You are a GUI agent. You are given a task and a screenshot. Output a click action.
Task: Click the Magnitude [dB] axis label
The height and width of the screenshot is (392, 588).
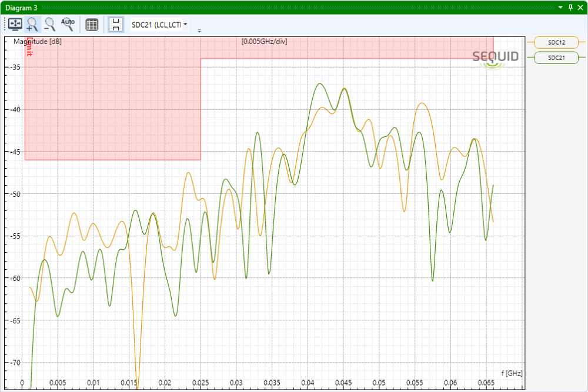coord(37,42)
